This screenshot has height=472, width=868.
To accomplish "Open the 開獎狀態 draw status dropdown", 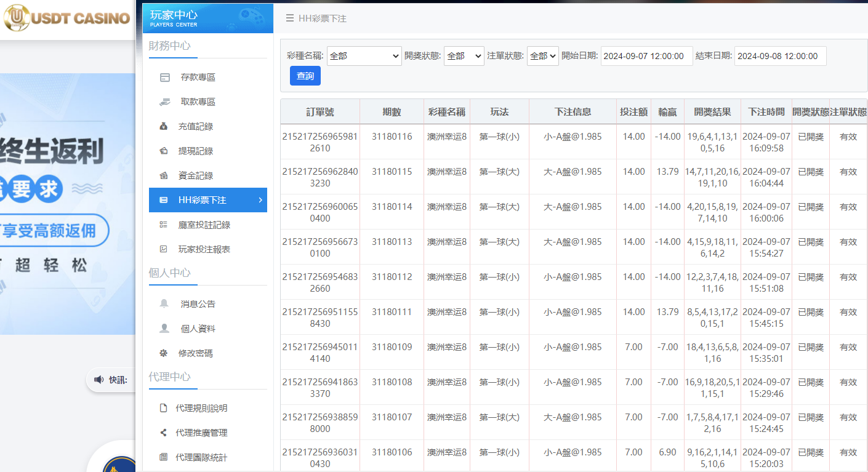I will 464,55.
